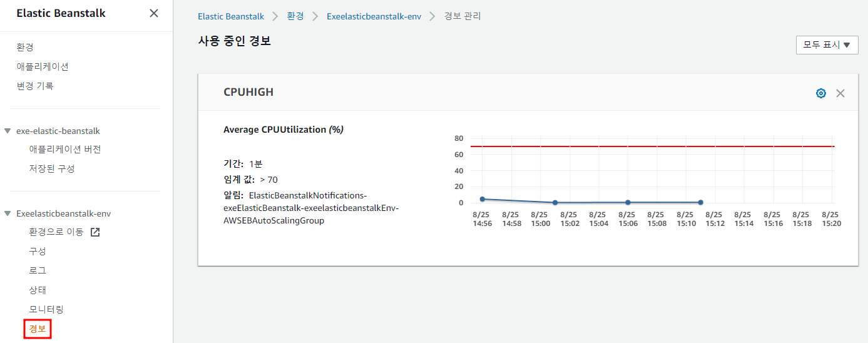The image size is (868, 343).
Task: Click the 14:56 data point on chart
Action: [x=482, y=199]
